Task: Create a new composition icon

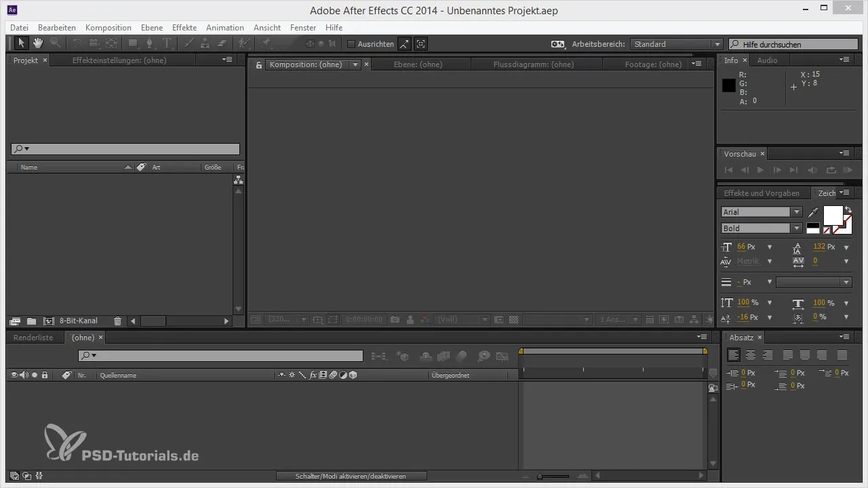Action: [x=48, y=321]
